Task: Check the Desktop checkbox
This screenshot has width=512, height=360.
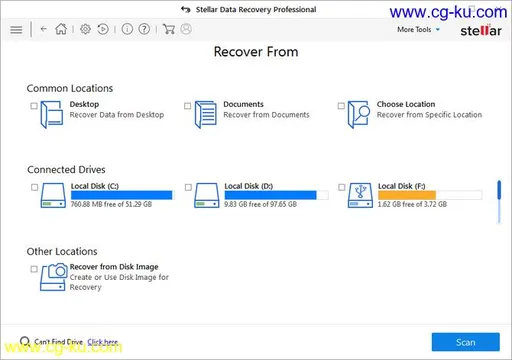Action: point(34,106)
